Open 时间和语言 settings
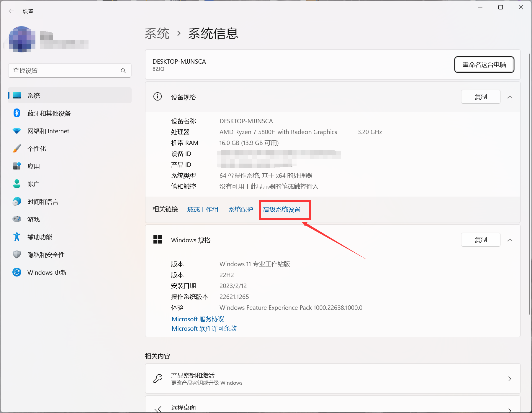Viewport: 532px width, 413px height. click(x=70, y=202)
